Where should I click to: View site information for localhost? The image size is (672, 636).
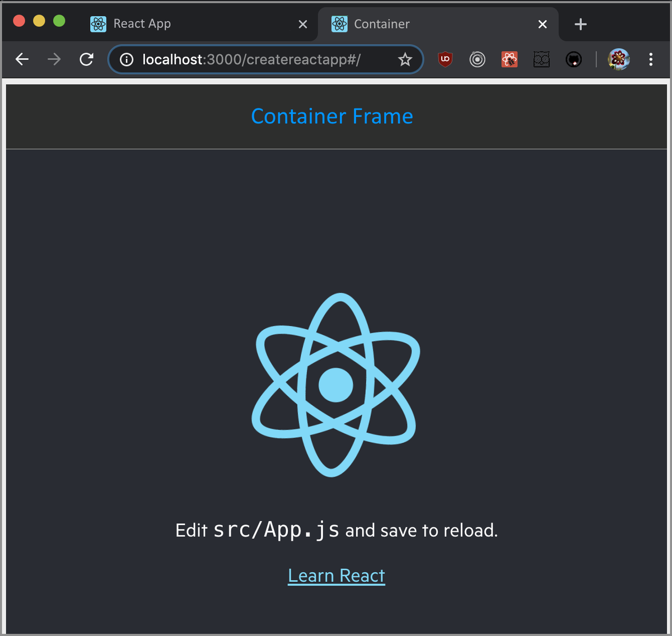(x=127, y=59)
